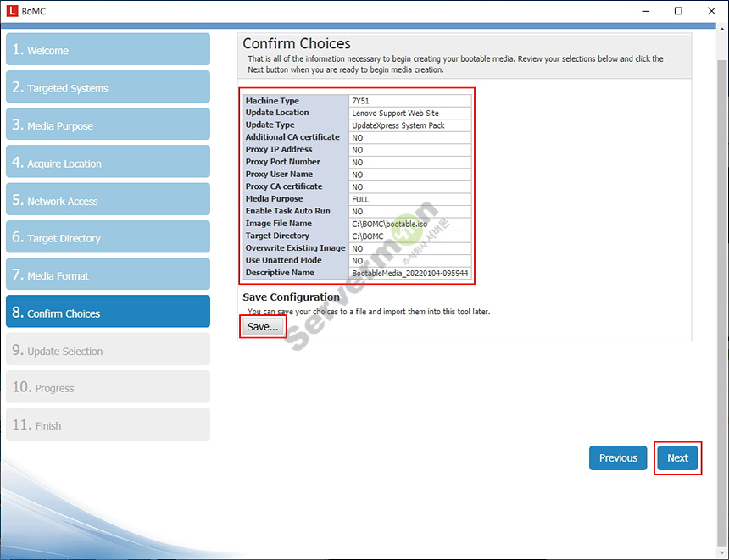The height and width of the screenshot is (560, 729).
Task: Click the Descriptive Name label
Action: click(280, 272)
